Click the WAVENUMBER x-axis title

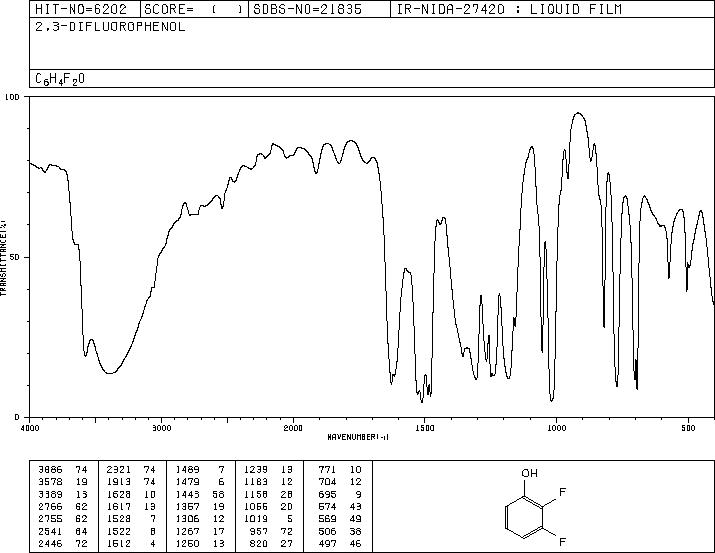pos(358,437)
